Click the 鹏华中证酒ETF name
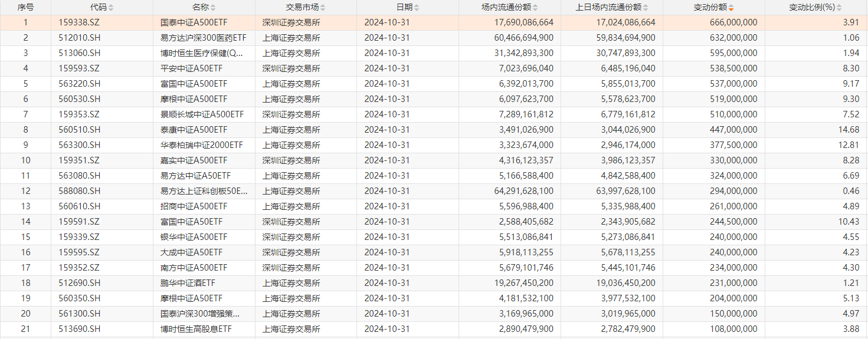 click(186, 283)
